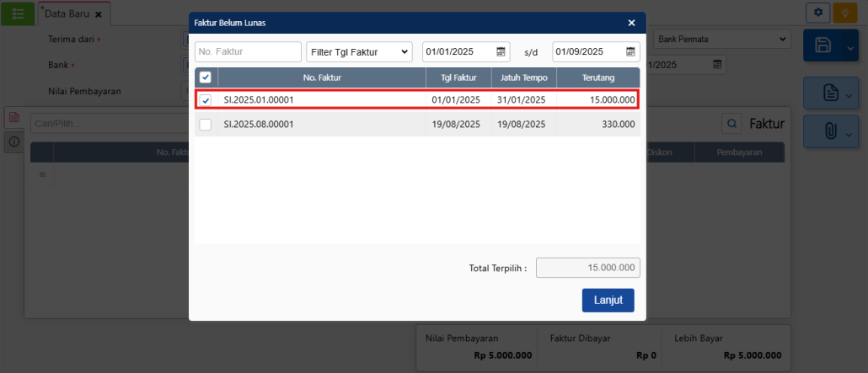Click the document icon on right panel
Screen dimensions: 868x373
tap(830, 92)
